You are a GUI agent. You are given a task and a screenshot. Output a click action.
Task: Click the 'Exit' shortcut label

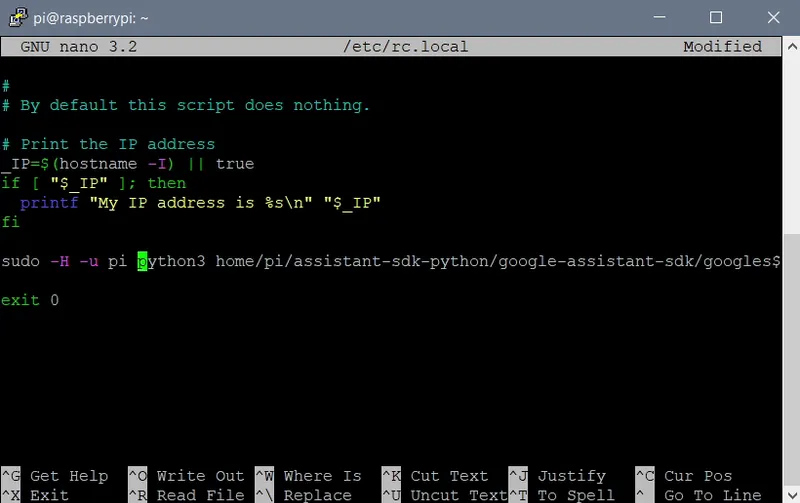click(49, 495)
